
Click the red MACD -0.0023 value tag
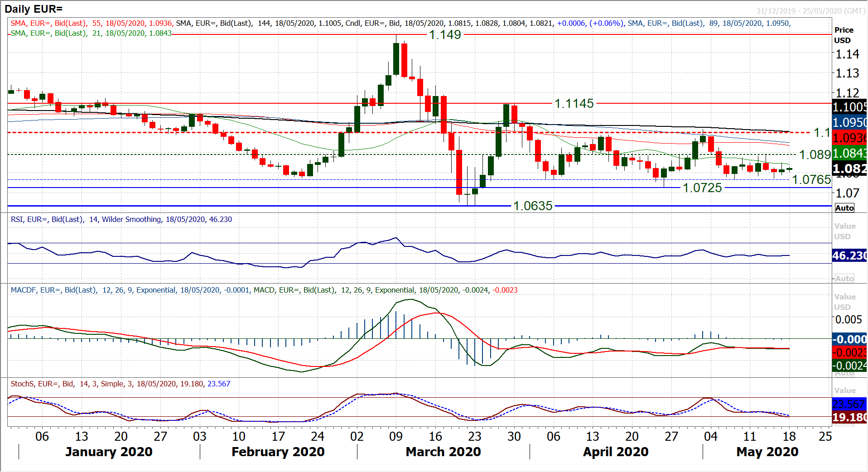tap(849, 352)
